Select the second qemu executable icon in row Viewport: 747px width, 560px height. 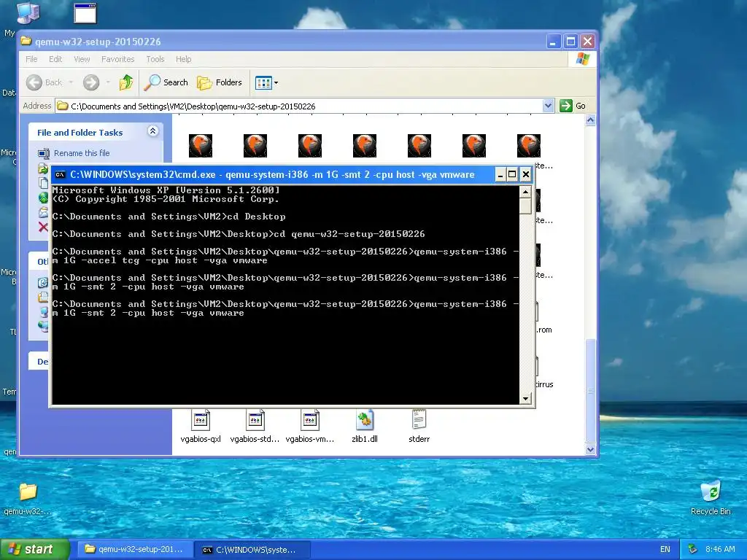click(255, 146)
